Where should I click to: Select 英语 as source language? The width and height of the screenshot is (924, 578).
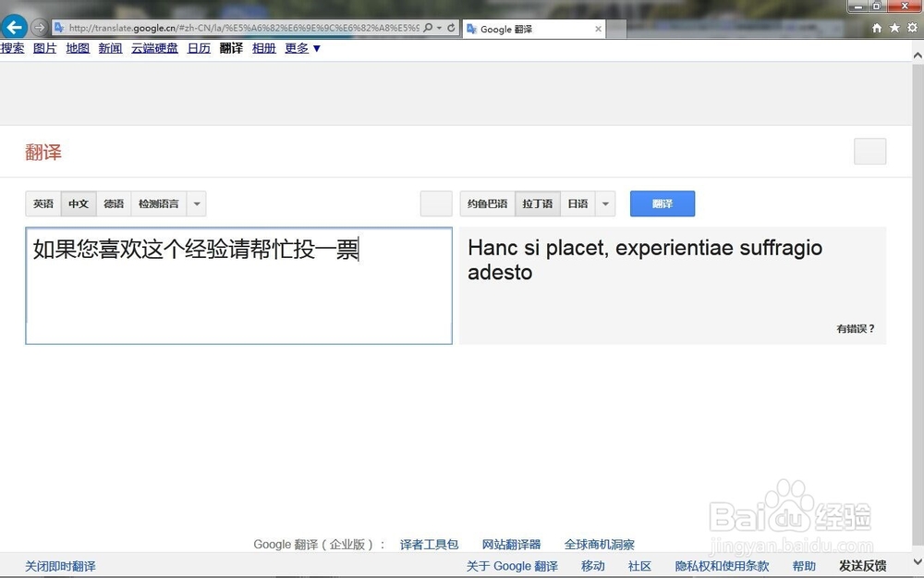pos(43,204)
